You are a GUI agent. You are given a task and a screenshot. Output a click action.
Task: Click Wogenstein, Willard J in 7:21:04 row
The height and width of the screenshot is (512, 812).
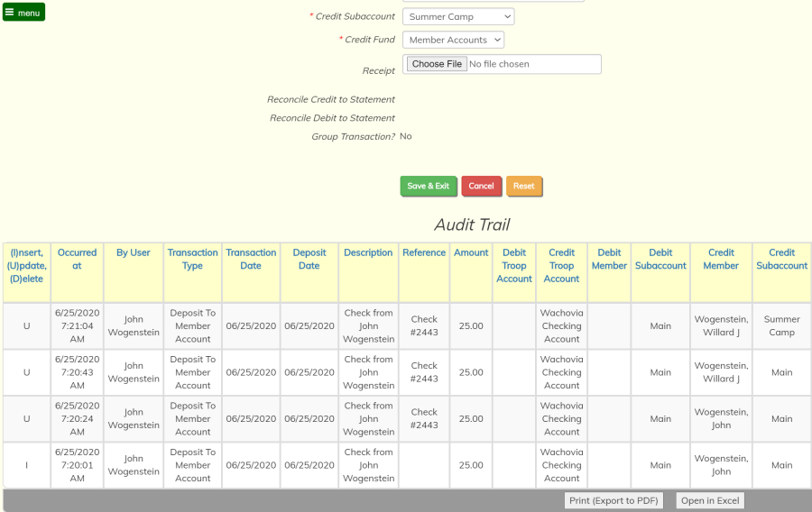pyautogui.click(x=721, y=325)
